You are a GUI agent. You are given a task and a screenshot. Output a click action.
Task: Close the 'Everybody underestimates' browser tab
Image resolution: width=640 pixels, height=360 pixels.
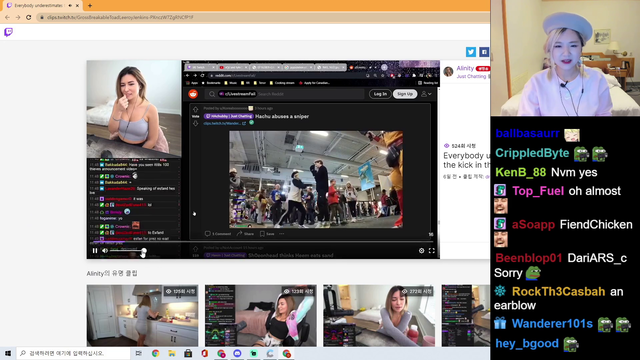pyautogui.click(x=77, y=6)
